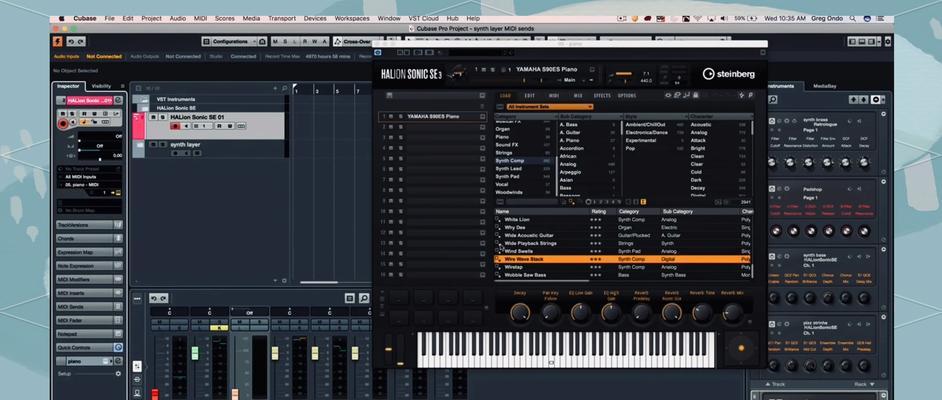
Task: Open the Workspaces menu
Action: 352,19
